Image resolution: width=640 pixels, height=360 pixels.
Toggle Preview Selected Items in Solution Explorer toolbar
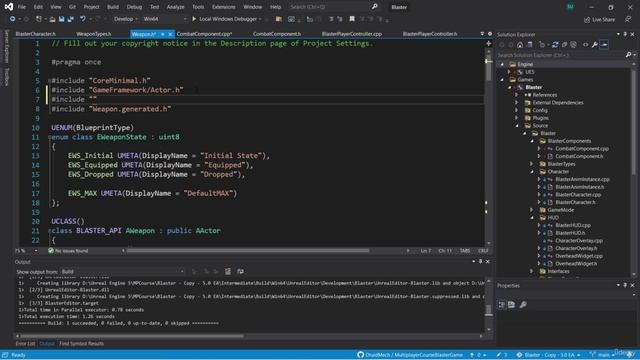[x=604, y=44]
